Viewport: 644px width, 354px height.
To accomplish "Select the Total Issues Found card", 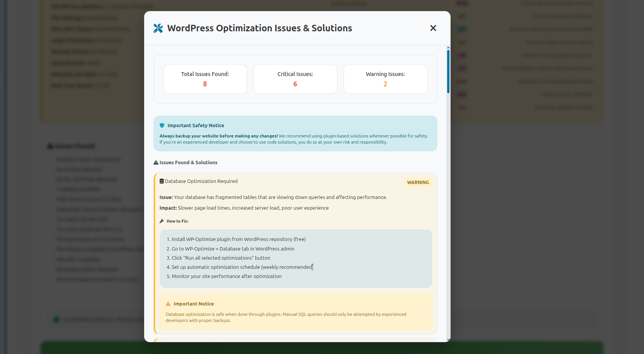I will [205, 79].
